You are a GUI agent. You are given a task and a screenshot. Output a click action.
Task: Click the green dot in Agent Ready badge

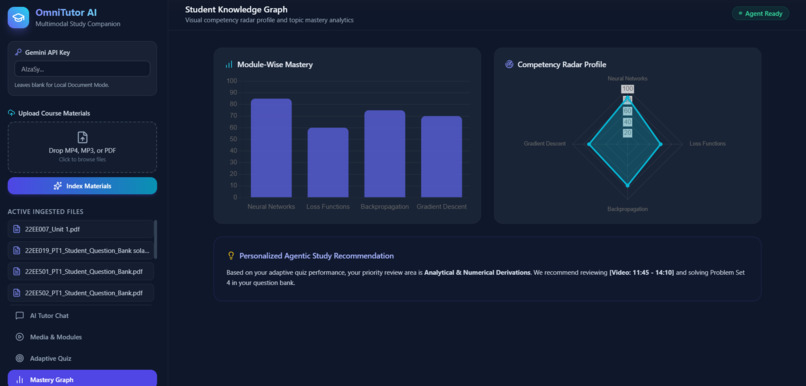coord(740,13)
